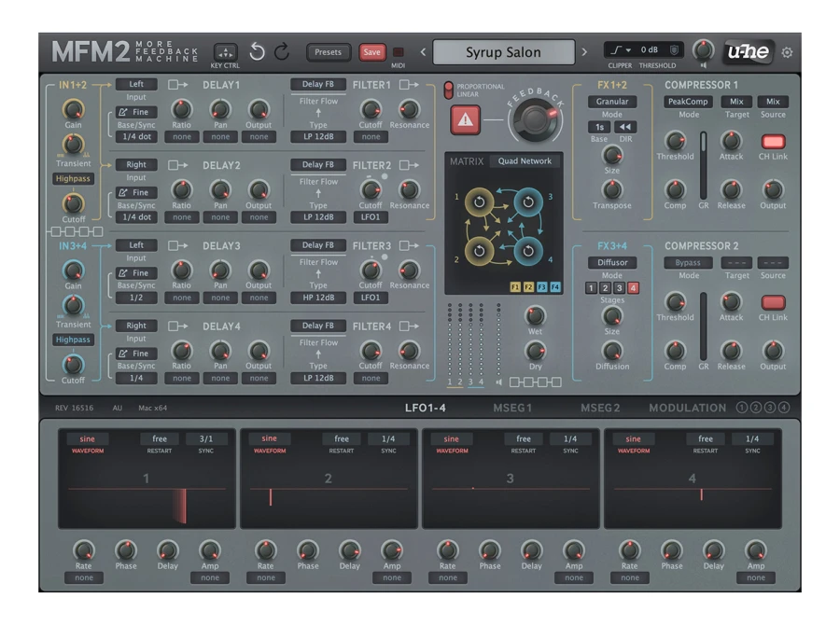Click the FX1+2 reverse DIR icon
Viewport: 840px width, 625px height.
point(625,127)
